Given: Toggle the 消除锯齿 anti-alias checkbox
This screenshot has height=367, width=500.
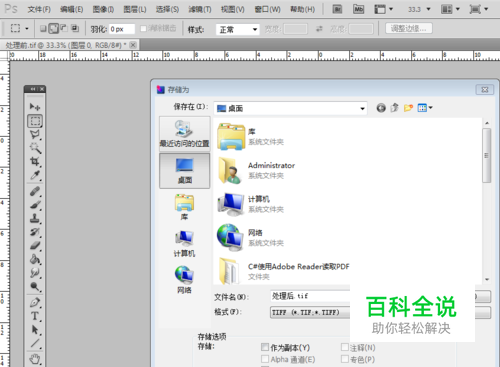Looking at the screenshot, I should tap(143, 29).
